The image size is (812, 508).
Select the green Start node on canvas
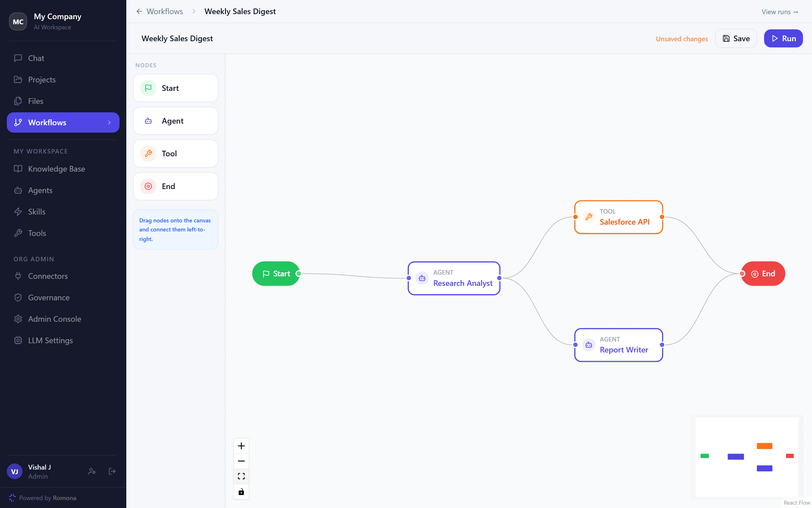click(x=276, y=274)
